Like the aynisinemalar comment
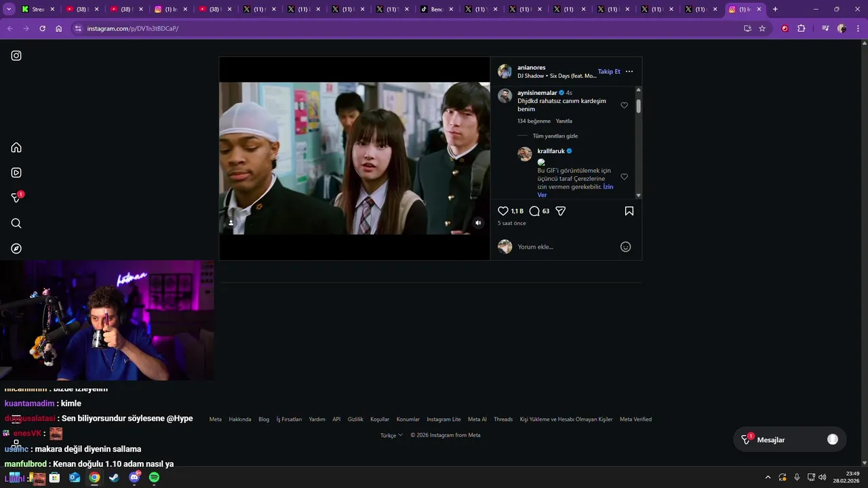868x488 pixels. pos(625,105)
